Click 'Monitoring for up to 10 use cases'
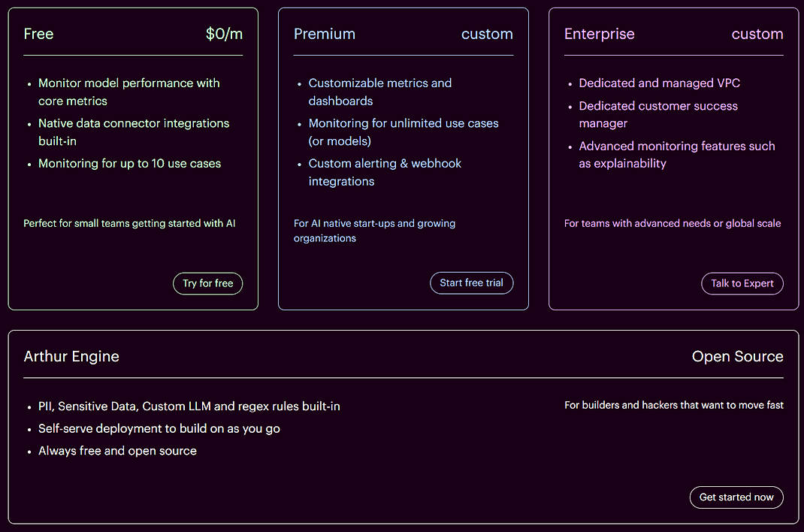The width and height of the screenshot is (804, 532). click(x=129, y=164)
